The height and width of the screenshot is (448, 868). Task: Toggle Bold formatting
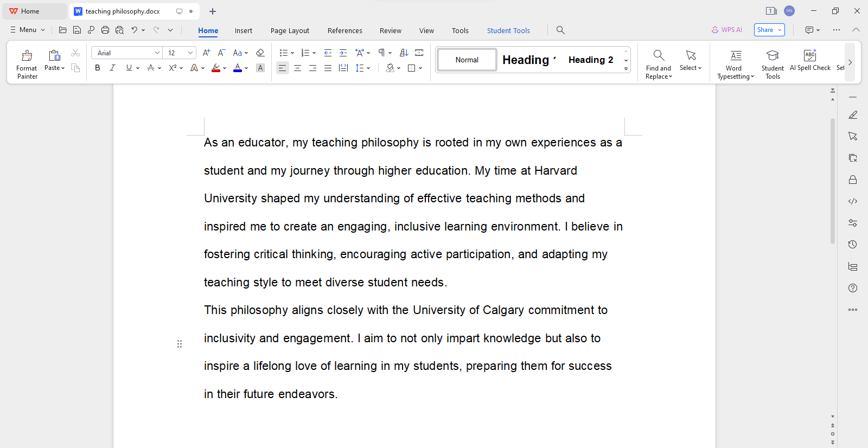point(98,68)
